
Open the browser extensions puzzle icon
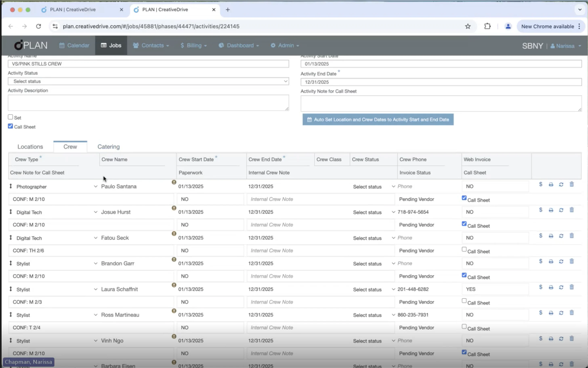487,26
